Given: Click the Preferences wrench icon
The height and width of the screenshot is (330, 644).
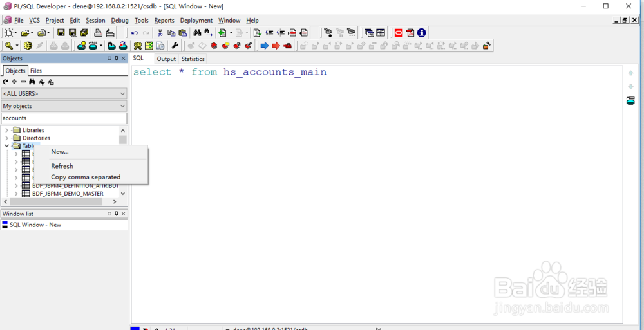Looking at the screenshot, I should click(175, 46).
